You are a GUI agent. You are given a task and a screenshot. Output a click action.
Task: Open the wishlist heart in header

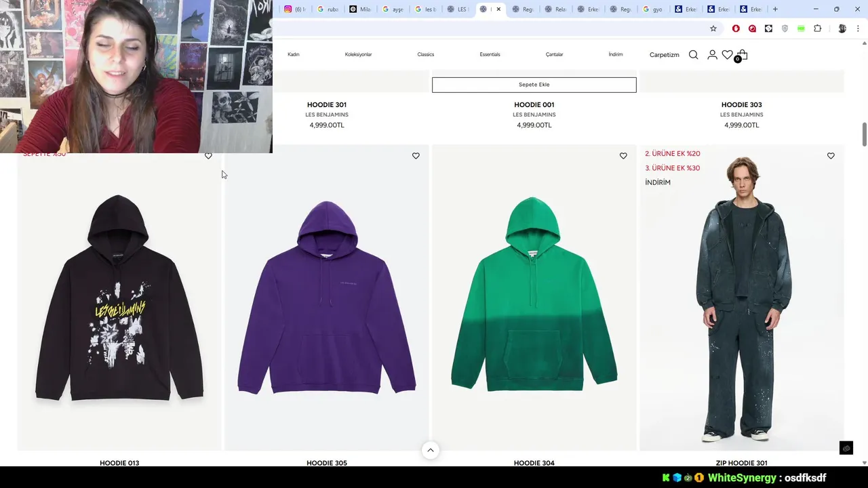pyautogui.click(x=727, y=55)
